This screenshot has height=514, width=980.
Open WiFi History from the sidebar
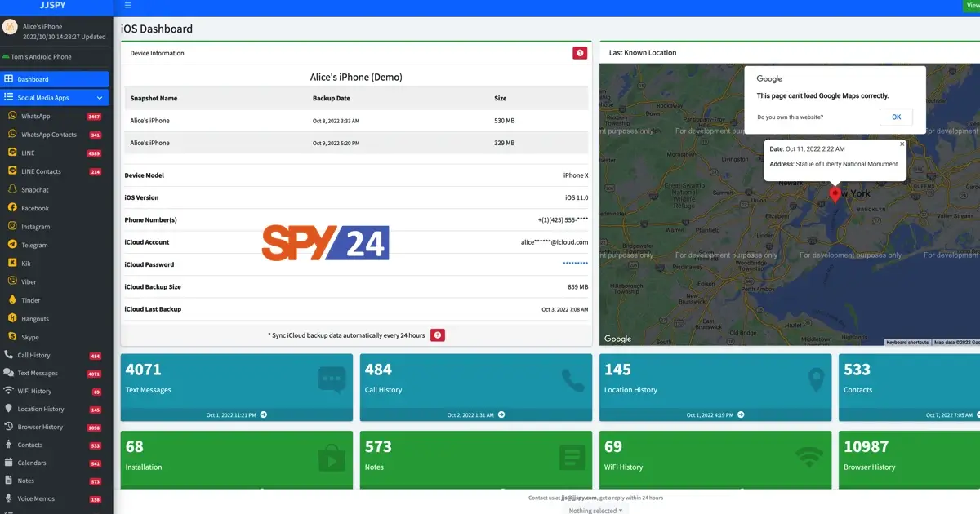(x=56, y=392)
